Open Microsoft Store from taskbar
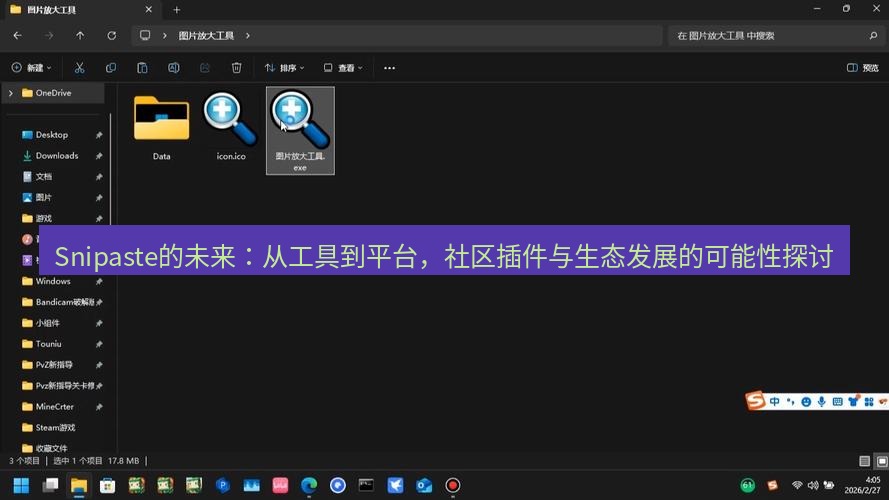This screenshot has height=500, width=889. [x=108, y=485]
